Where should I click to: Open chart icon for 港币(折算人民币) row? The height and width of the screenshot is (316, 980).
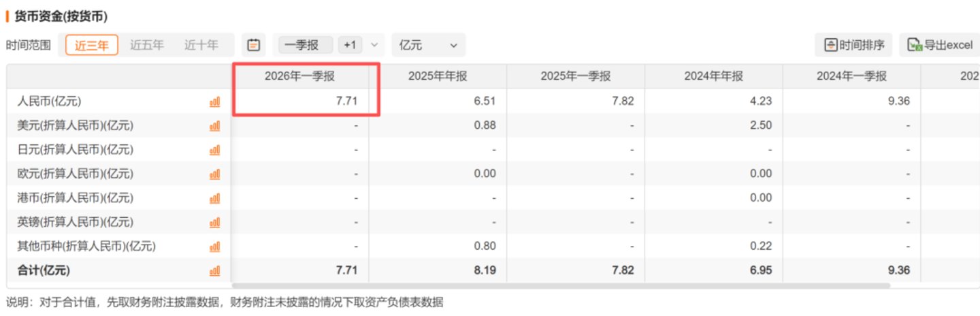[x=214, y=198]
